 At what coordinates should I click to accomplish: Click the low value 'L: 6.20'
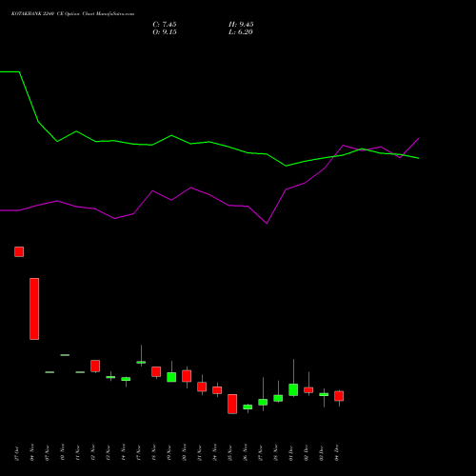(241, 32)
